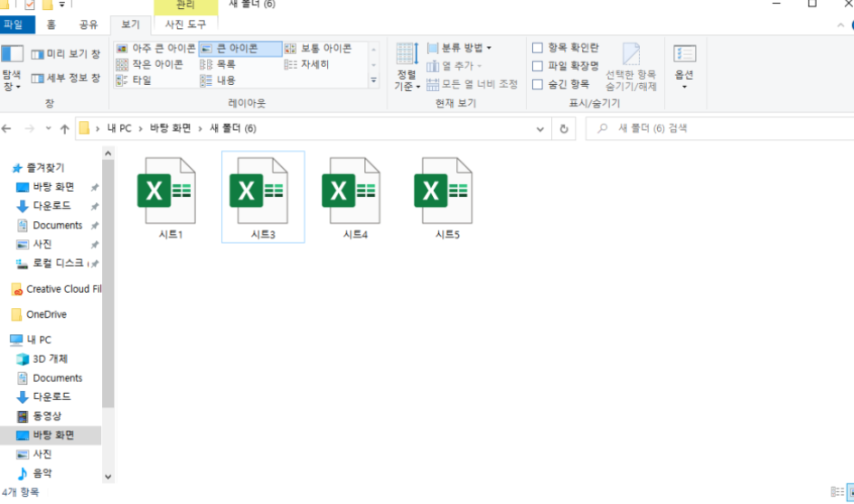Open recent locations dropdown arrow

tap(49, 128)
